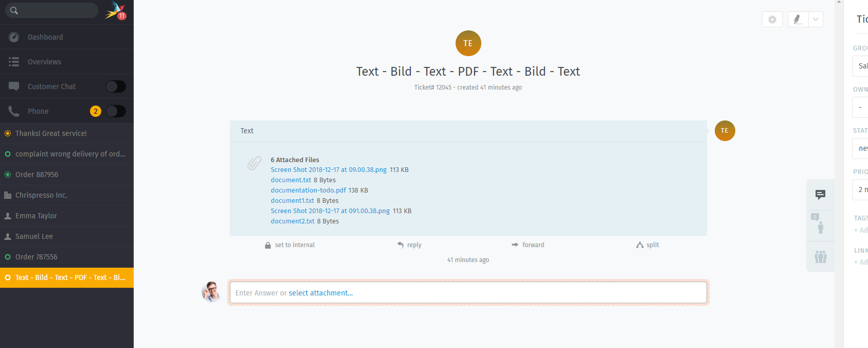Click the forward arrow icon
This screenshot has height=348, width=868.
[515, 245]
